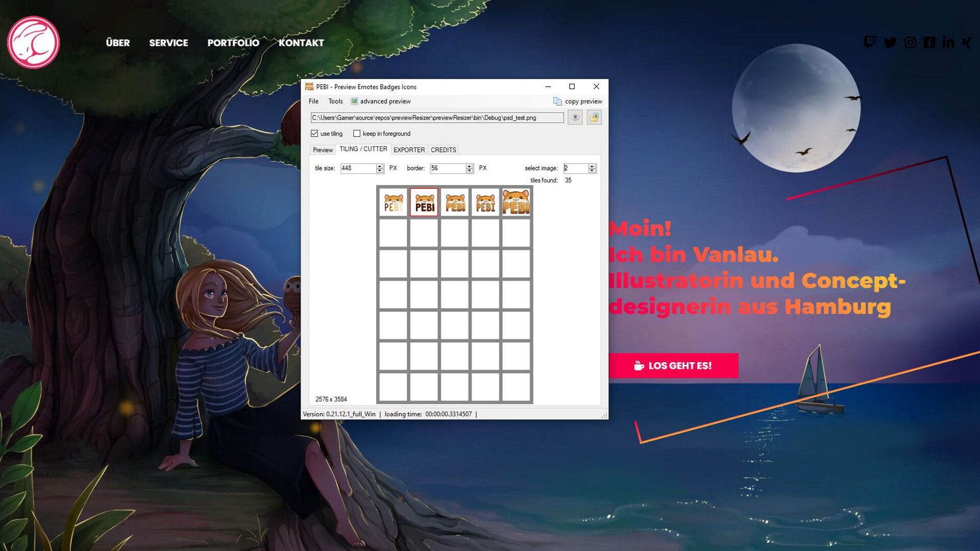Disable the use tiling checkbox
This screenshot has height=551, width=980.
[x=314, y=134]
